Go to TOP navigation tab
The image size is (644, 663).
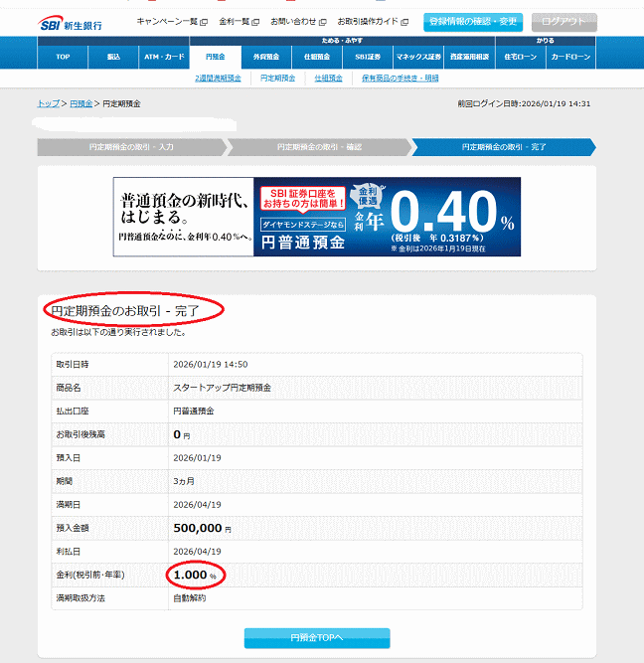(x=63, y=58)
